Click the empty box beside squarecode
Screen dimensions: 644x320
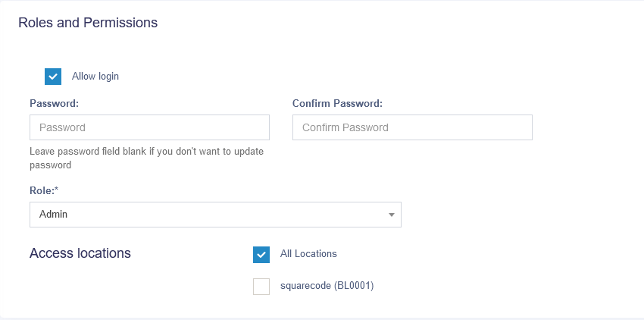261,287
